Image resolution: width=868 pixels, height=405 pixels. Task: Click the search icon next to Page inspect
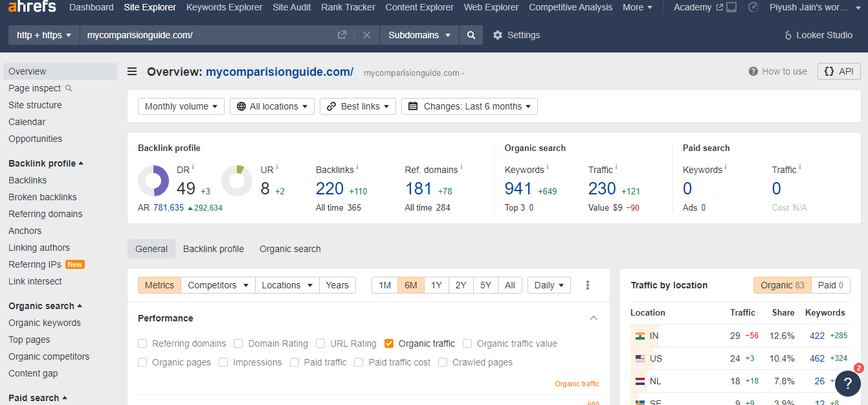coord(69,88)
